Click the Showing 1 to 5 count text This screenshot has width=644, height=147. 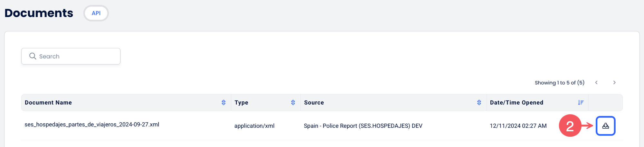[560, 82]
